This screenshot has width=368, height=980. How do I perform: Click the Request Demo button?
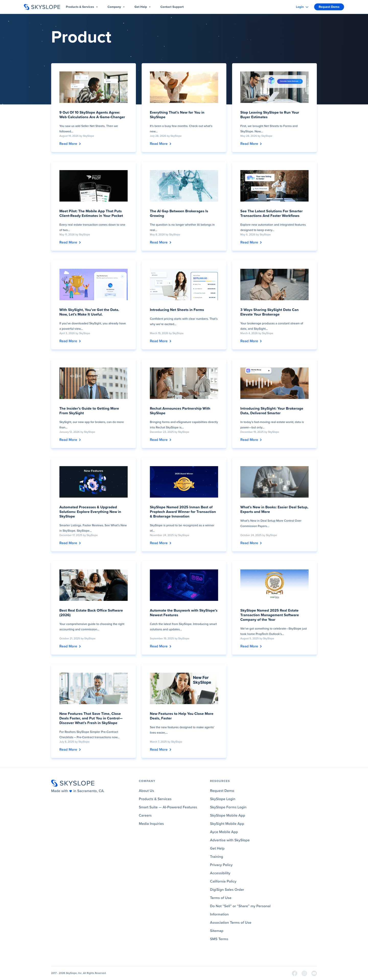tap(329, 7)
